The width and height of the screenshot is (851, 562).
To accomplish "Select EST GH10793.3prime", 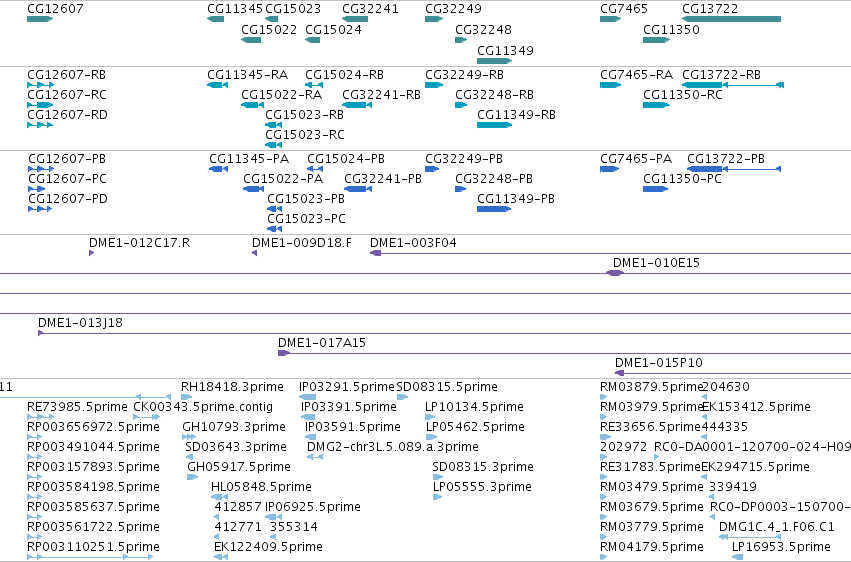I will pyautogui.click(x=234, y=427).
